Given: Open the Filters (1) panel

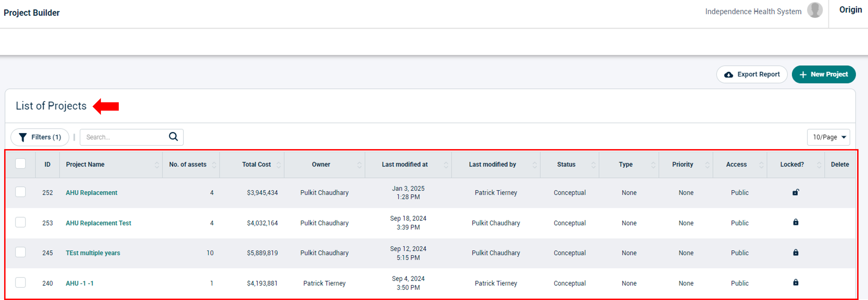Looking at the screenshot, I should pyautogui.click(x=40, y=137).
